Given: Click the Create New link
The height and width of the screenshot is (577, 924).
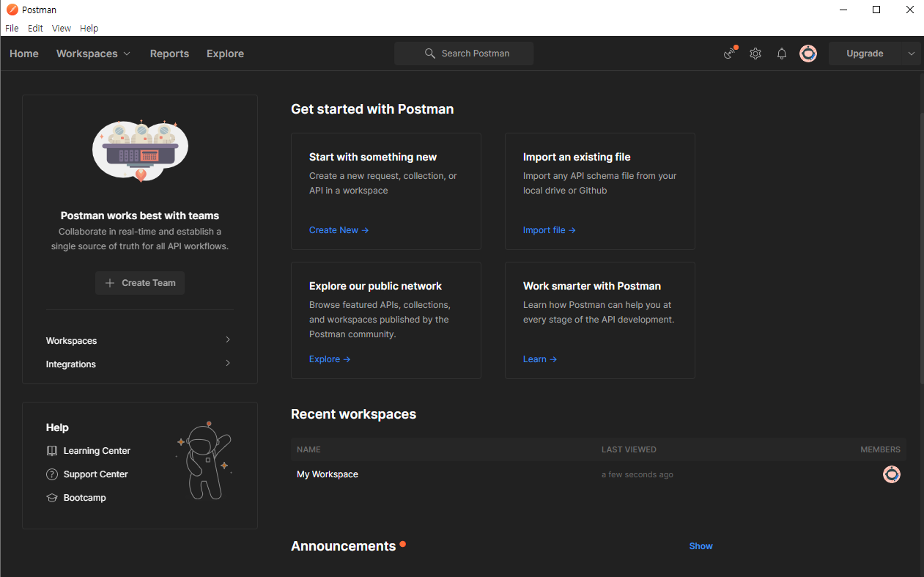Looking at the screenshot, I should point(339,230).
